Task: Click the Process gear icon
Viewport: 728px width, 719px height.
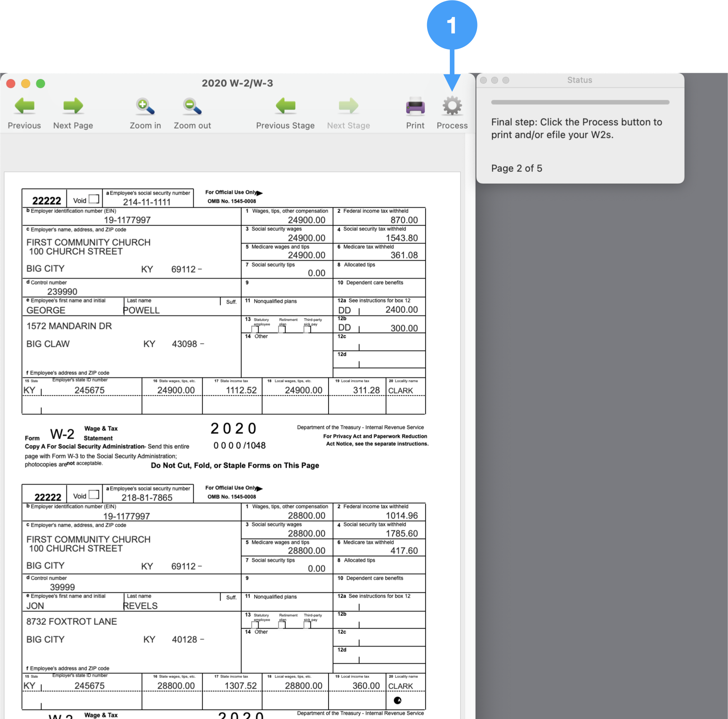Action: click(452, 106)
